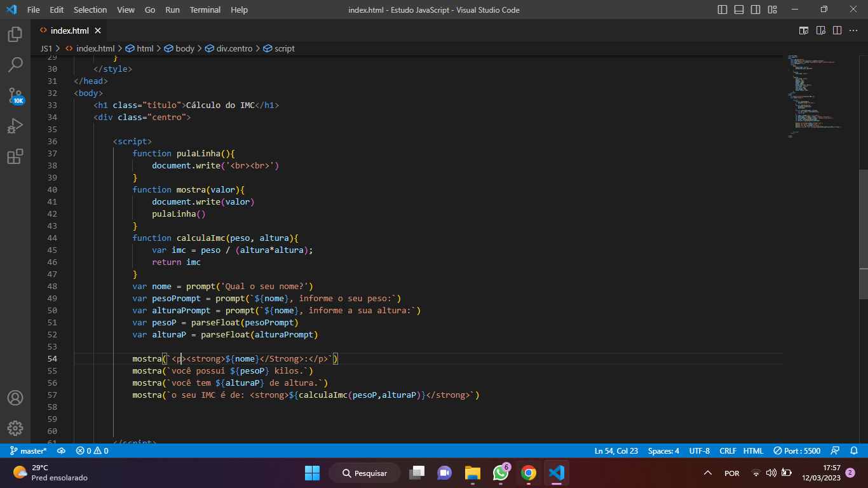Open Source Control view with 10K badge
The image size is (868, 488).
[15, 96]
